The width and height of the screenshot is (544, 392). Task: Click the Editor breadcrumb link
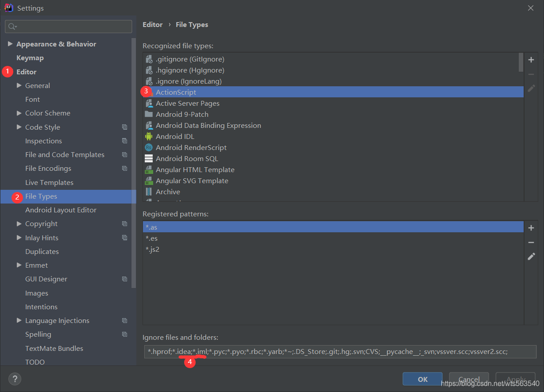(x=153, y=25)
